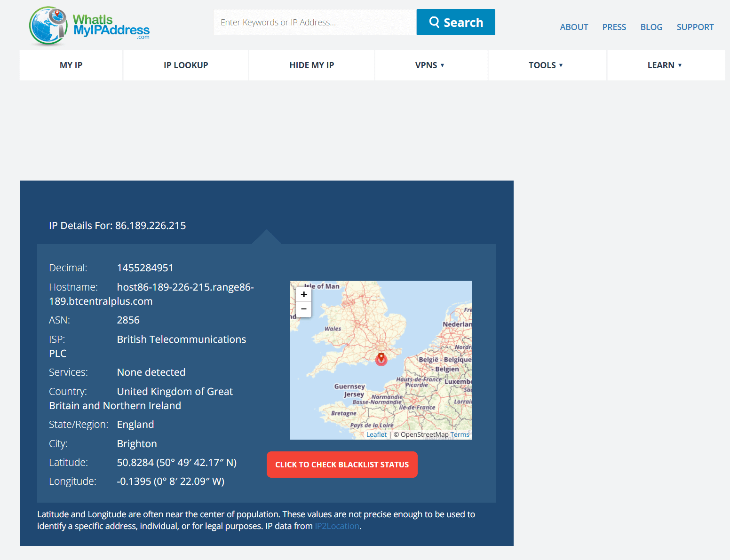The image size is (730, 560).
Task: Zoom in on the map
Action: pyautogui.click(x=304, y=294)
